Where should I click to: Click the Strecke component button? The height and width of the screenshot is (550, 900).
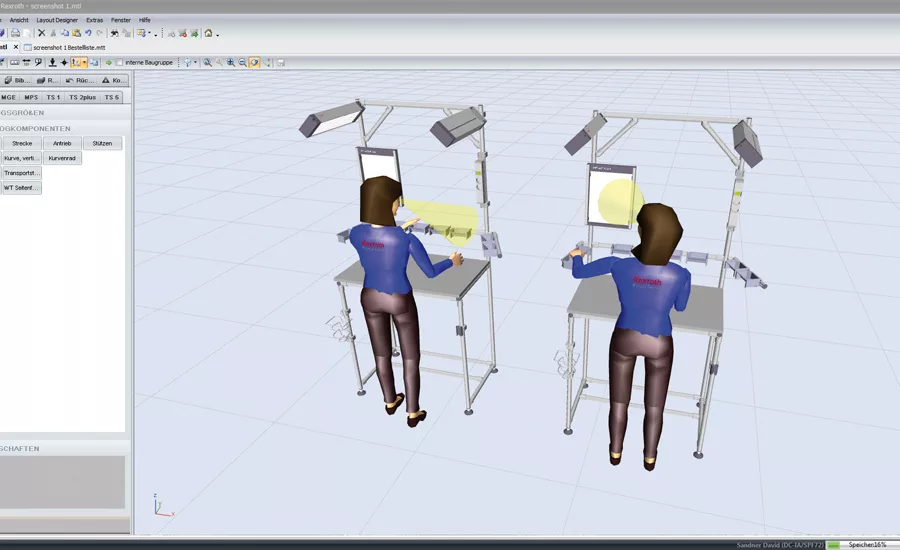(22, 144)
